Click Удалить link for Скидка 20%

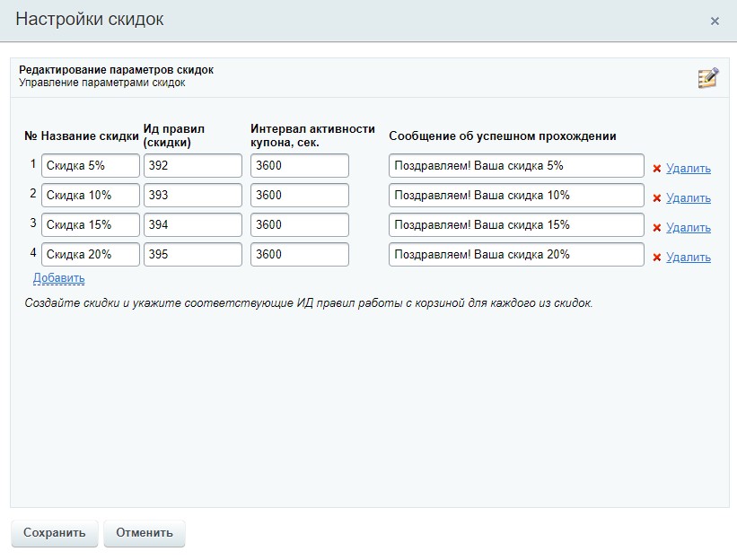[689, 258]
